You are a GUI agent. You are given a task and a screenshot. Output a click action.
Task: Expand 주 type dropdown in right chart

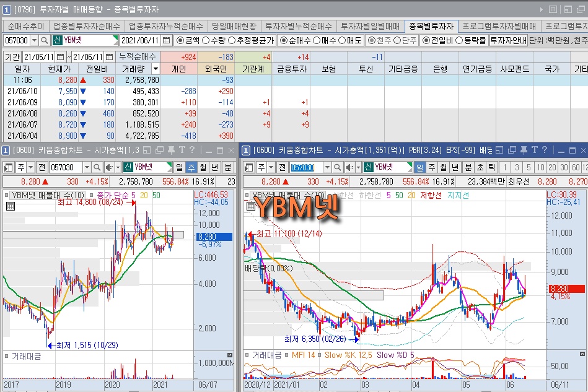(x=271, y=167)
